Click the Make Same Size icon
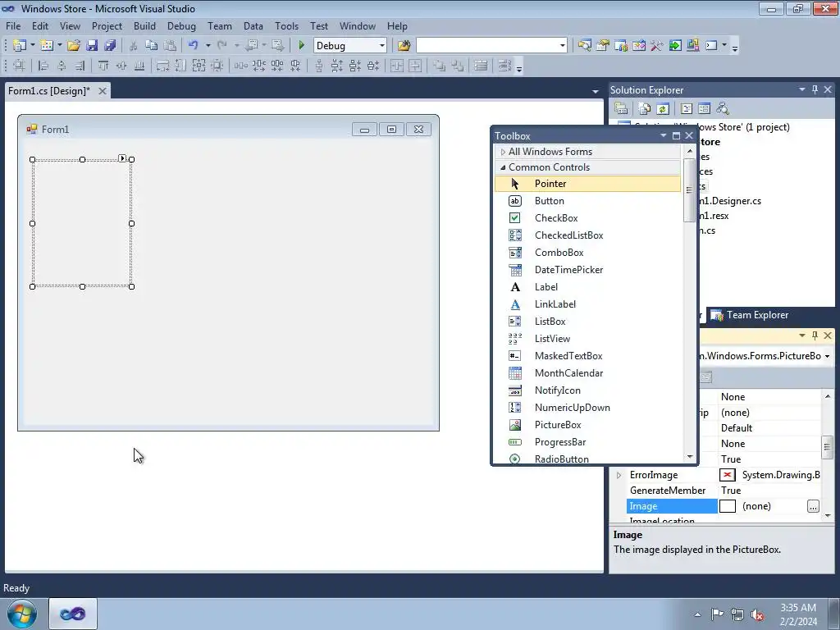The image size is (840, 630). click(199, 66)
